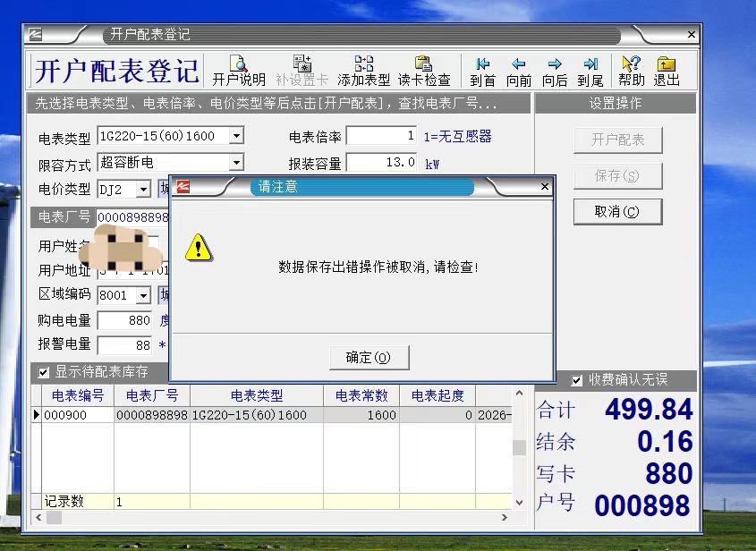Open the 帮助 help icon
Screen dimensions: 756x551
pyautogui.click(x=631, y=70)
